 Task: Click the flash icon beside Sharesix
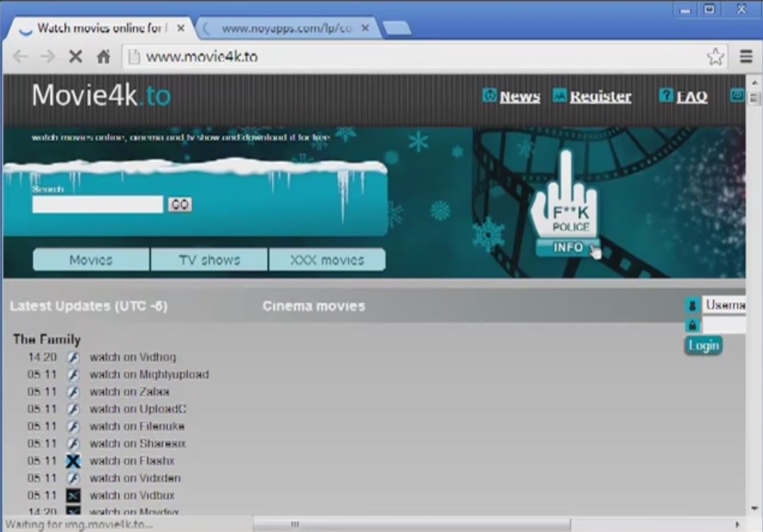coord(73,443)
